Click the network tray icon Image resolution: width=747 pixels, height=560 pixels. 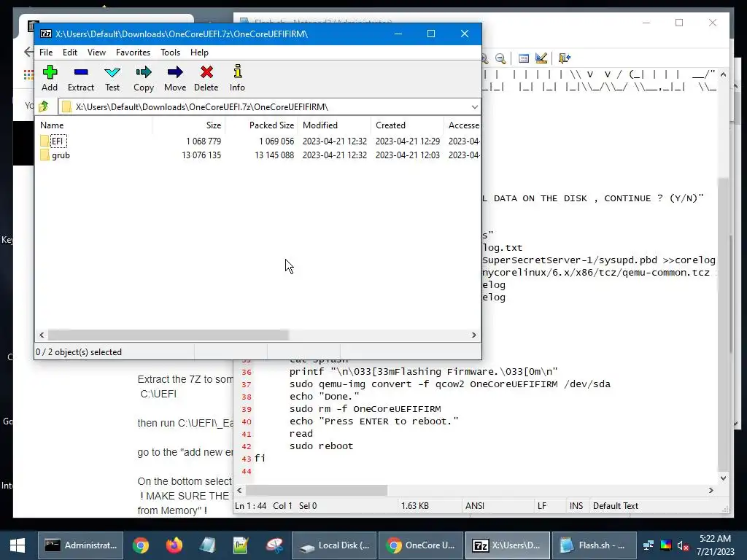click(x=649, y=545)
